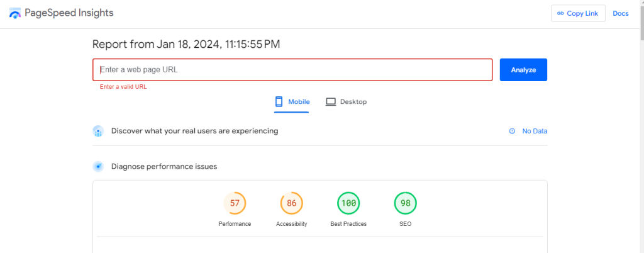Click the Copy Link button
This screenshot has width=644, height=253.
(578, 14)
